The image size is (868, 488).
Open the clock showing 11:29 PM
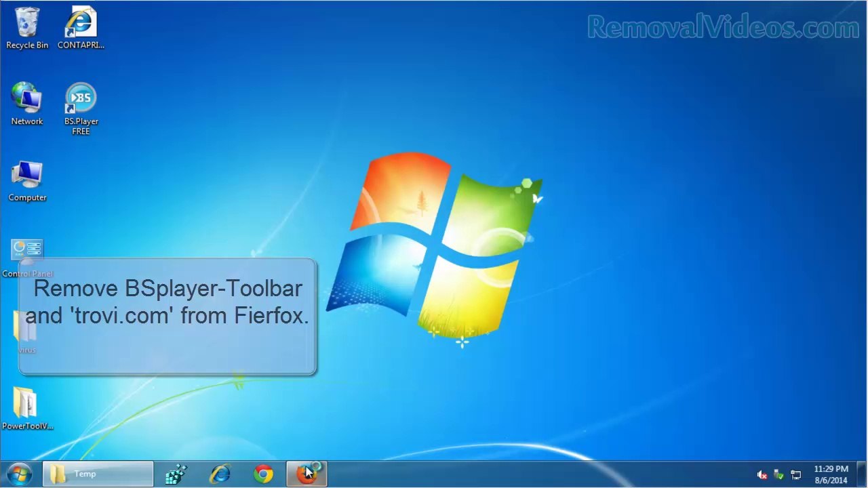[831, 474]
